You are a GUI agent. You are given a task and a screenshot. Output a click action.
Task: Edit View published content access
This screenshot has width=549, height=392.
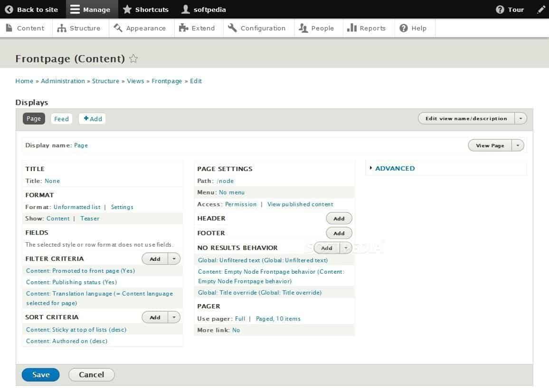(x=301, y=204)
